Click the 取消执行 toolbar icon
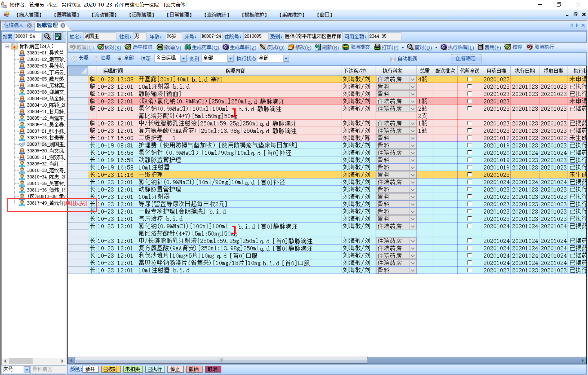This screenshot has width=588, height=375. tap(529, 47)
